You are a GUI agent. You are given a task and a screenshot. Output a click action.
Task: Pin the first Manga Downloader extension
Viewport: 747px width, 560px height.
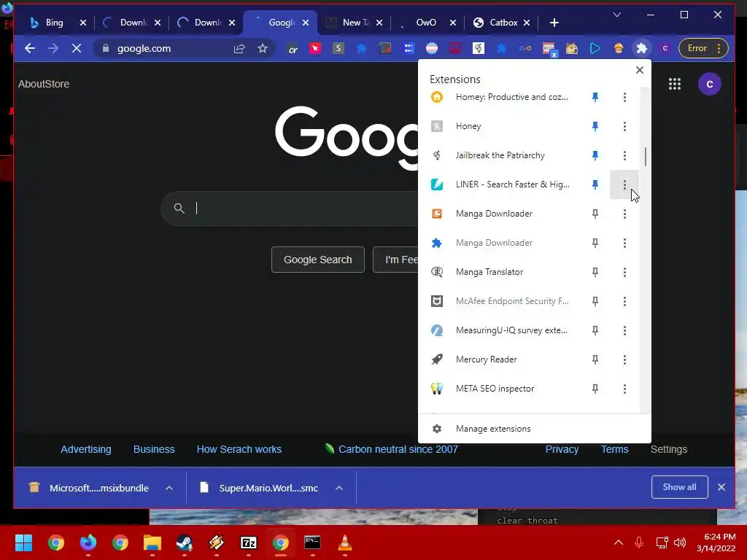click(595, 214)
